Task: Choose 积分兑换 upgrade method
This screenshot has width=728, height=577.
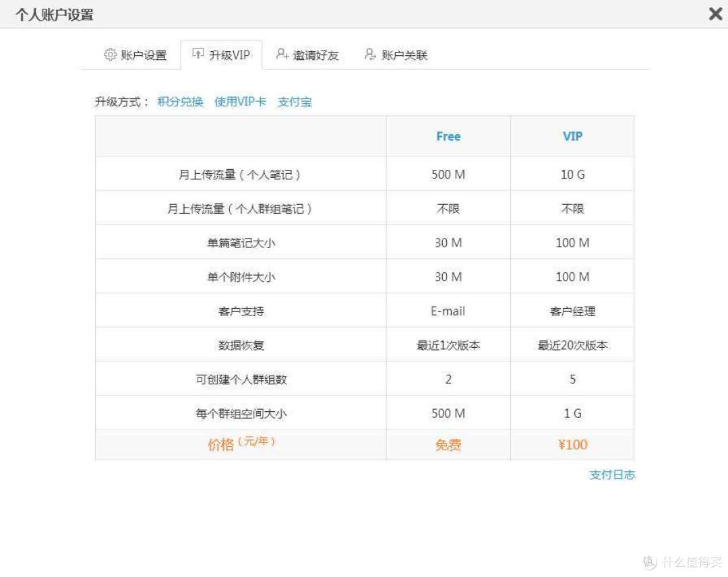Action: pyautogui.click(x=180, y=102)
